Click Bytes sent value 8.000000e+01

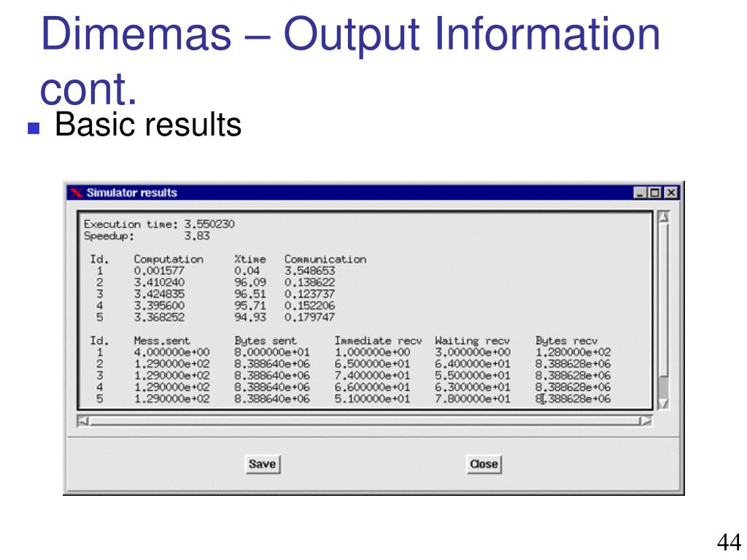(272, 352)
